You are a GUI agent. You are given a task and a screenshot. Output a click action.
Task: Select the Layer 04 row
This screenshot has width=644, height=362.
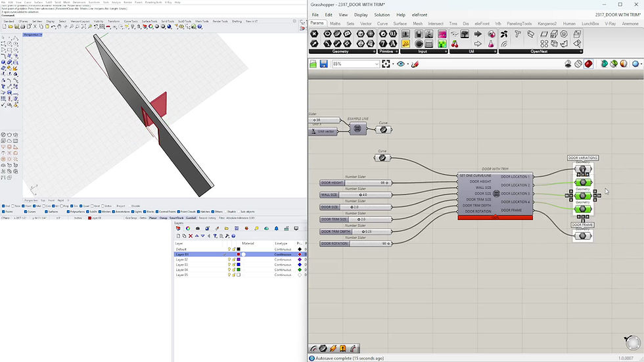point(241,269)
